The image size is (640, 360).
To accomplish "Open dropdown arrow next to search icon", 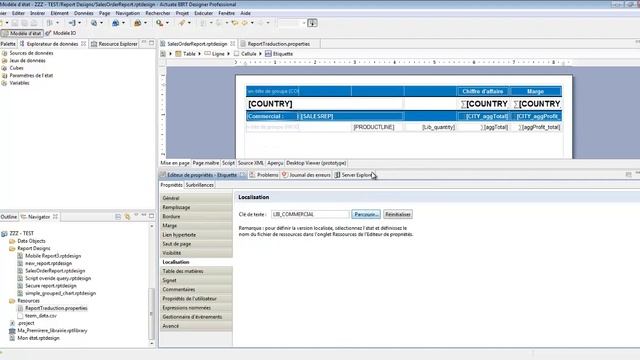I will pyautogui.click(x=167, y=23).
